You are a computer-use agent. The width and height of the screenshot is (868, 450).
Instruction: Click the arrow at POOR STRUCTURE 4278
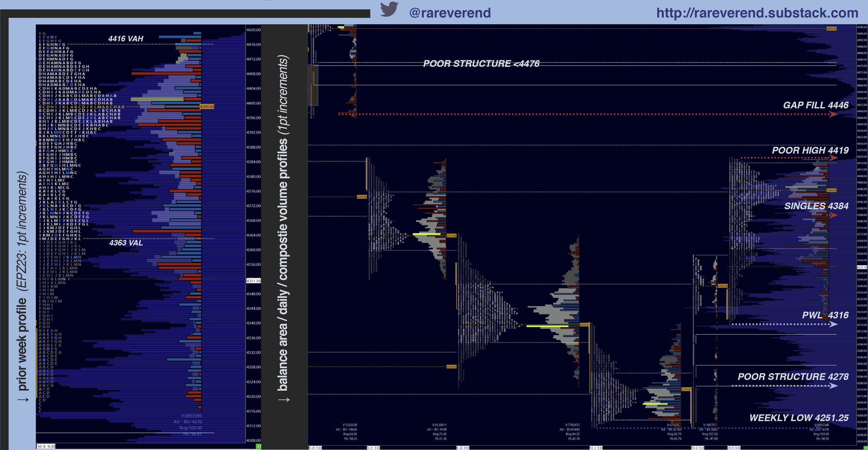tap(833, 386)
